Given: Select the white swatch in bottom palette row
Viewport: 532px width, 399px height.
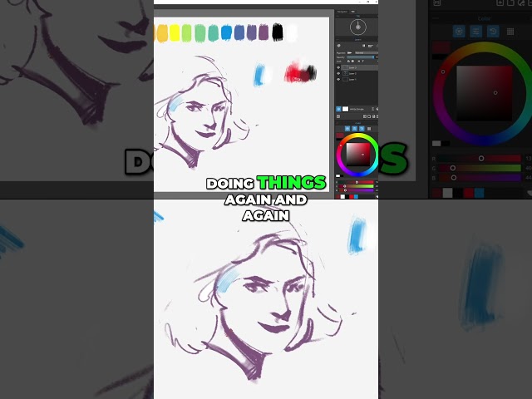Looking at the screenshot, I should pyautogui.click(x=342, y=196).
